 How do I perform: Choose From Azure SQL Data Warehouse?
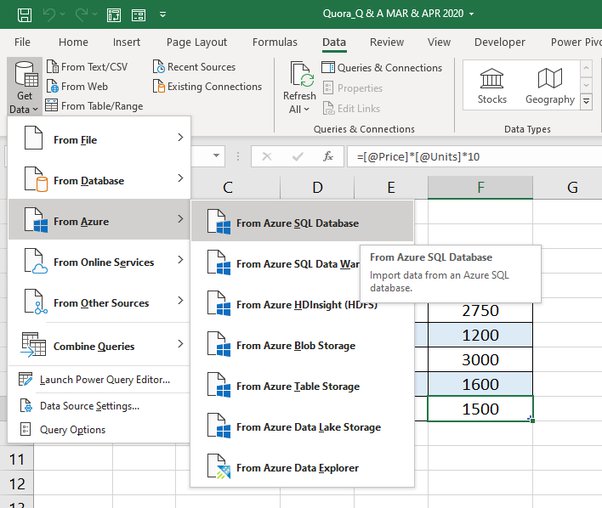coord(276,263)
